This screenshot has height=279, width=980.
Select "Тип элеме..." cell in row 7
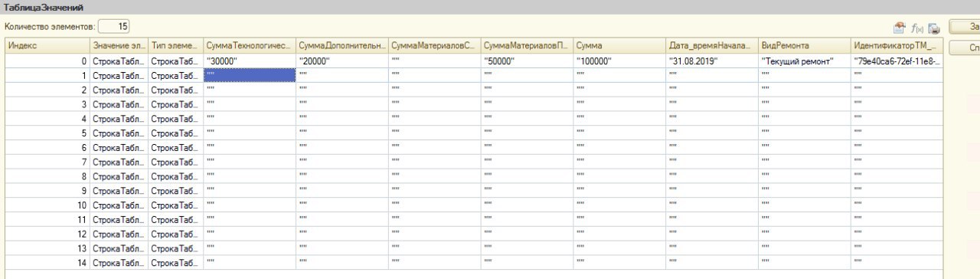pos(176,162)
